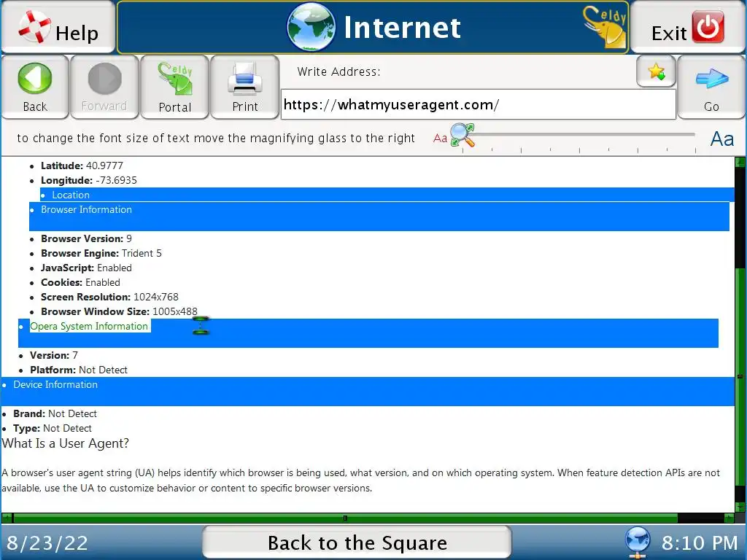Viewport: 747px width, 560px height.
Task: Add page to favorites with the star icon
Action: [x=656, y=71]
